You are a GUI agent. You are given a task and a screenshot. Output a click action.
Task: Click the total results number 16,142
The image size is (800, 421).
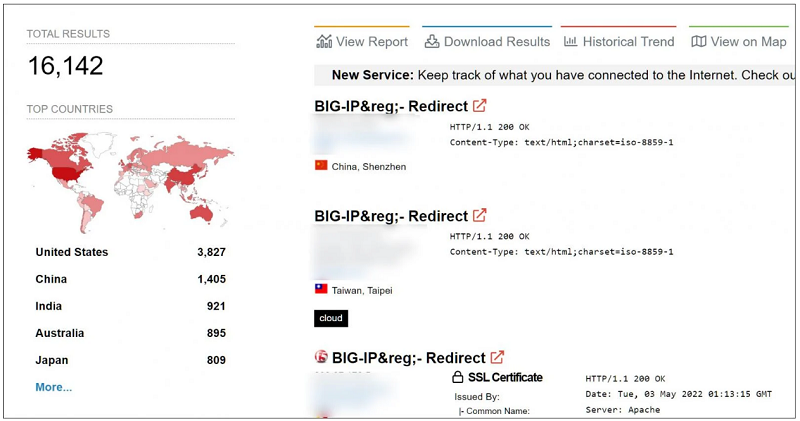click(65, 65)
